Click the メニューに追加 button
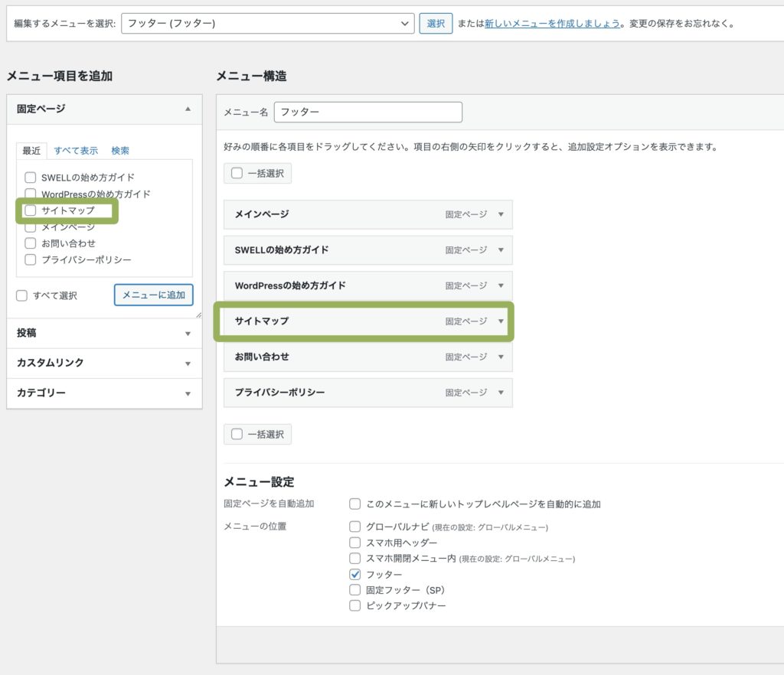 [153, 295]
